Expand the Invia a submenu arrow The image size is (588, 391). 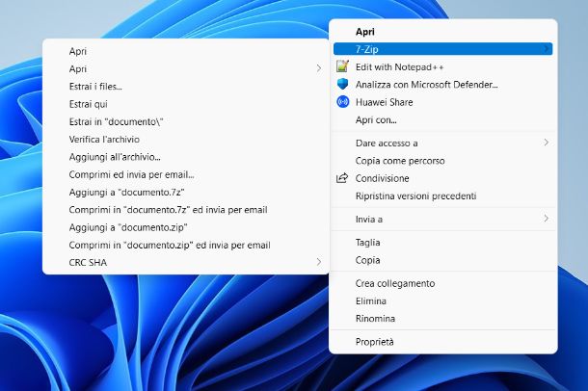pyautogui.click(x=547, y=219)
